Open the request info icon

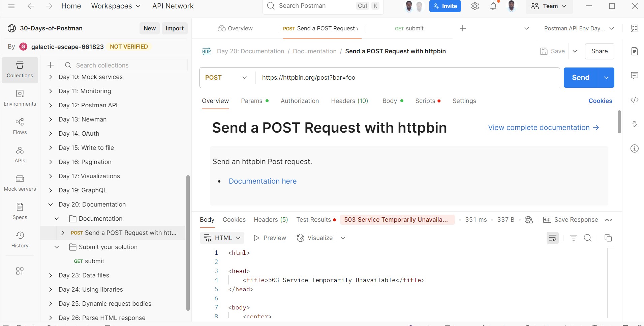click(x=635, y=148)
